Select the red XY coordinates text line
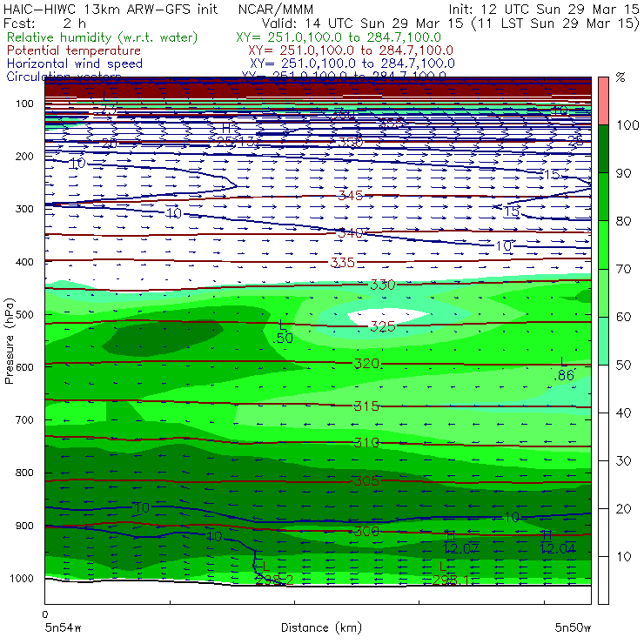The height and width of the screenshot is (644, 644). [x=351, y=50]
